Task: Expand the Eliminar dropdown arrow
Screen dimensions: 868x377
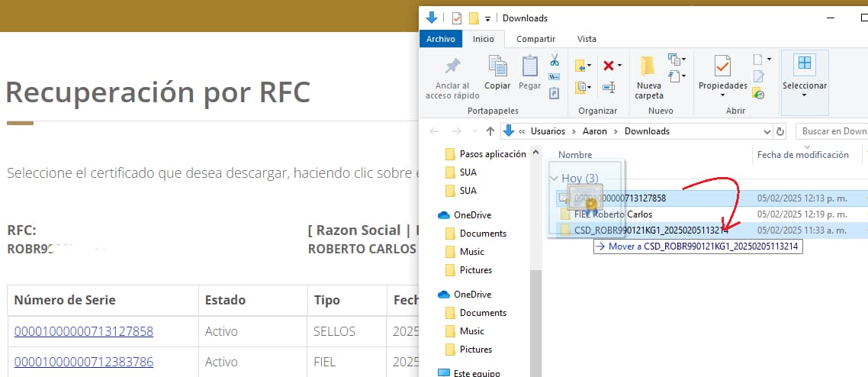Action: 619,66
